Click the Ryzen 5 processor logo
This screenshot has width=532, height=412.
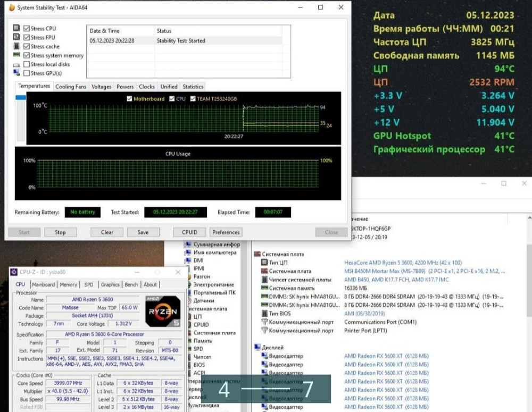click(162, 311)
